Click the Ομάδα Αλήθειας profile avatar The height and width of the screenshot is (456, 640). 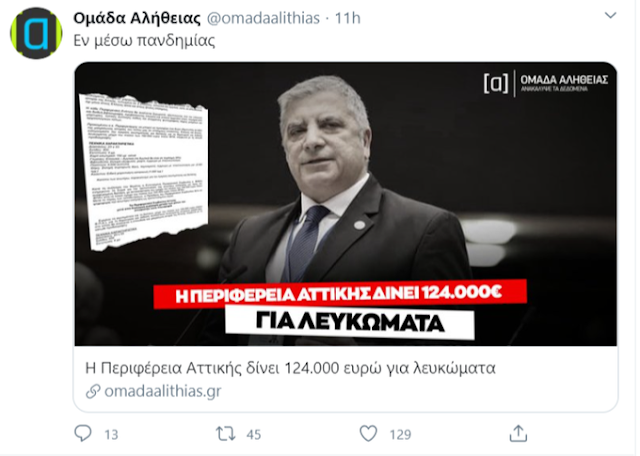click(36, 33)
